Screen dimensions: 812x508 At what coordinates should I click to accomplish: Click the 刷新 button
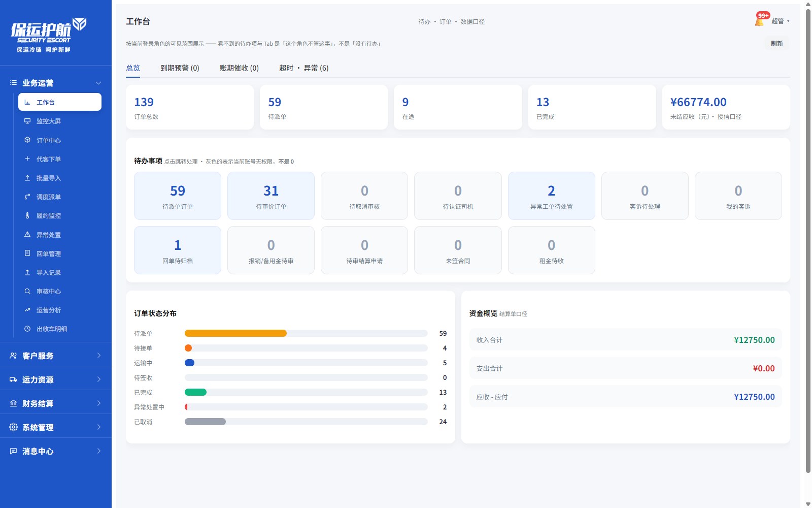click(x=777, y=44)
